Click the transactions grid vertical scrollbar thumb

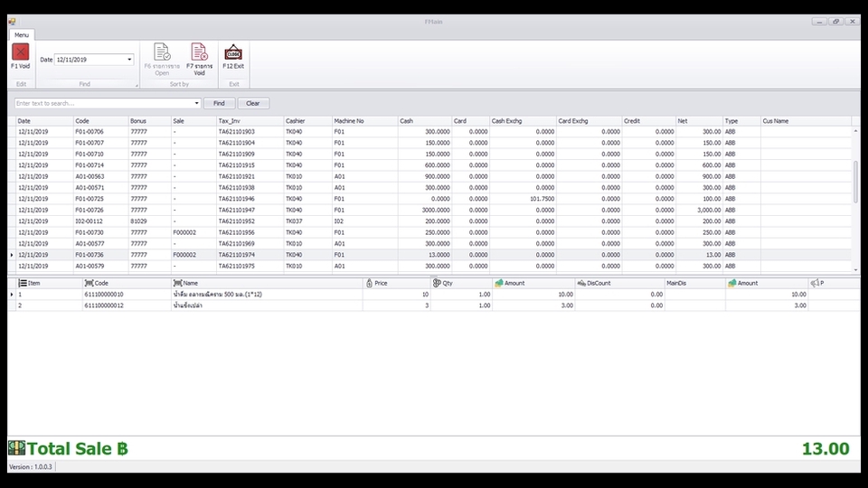pyautogui.click(x=856, y=182)
